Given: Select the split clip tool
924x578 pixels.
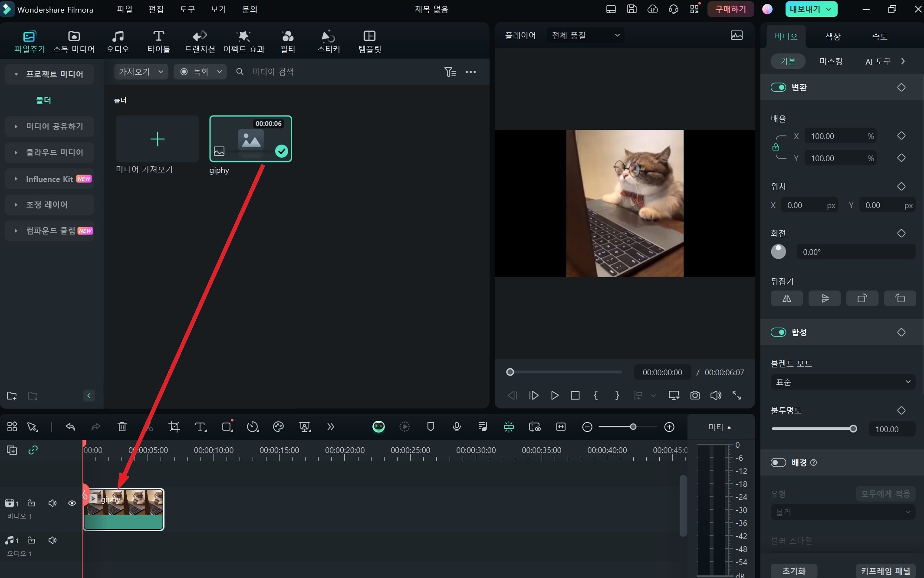Looking at the screenshot, I should 148,427.
